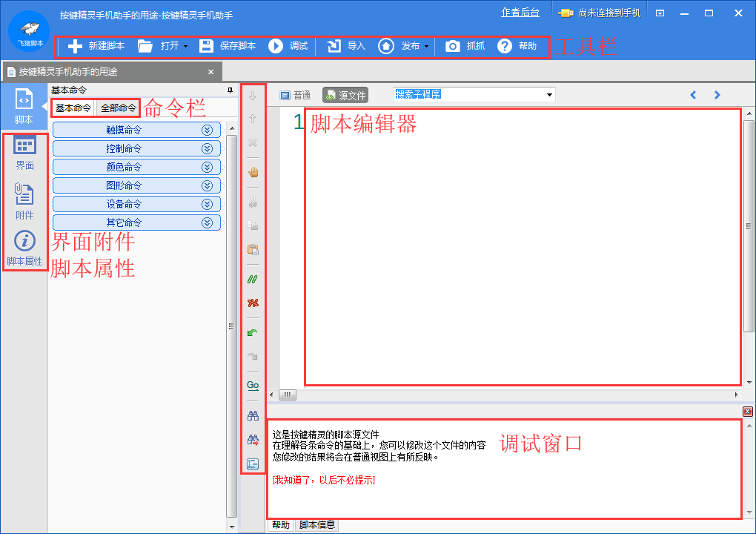Start debugging with 调试 play icon
The image size is (756, 534).
click(x=275, y=46)
